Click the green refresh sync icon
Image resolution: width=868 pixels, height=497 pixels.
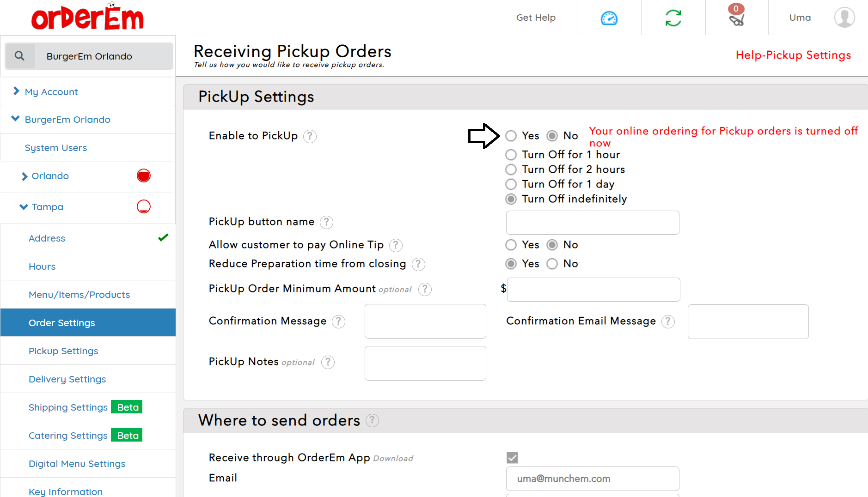pyautogui.click(x=673, y=18)
